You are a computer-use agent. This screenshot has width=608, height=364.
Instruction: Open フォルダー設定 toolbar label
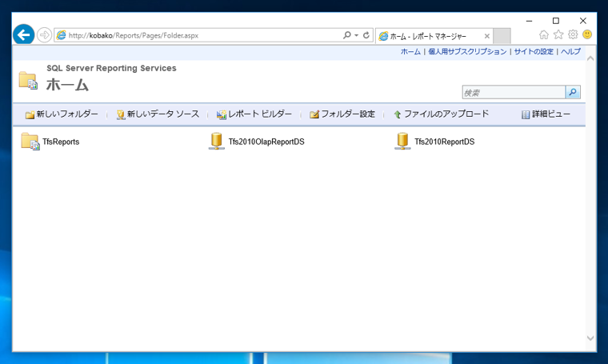pyautogui.click(x=348, y=114)
